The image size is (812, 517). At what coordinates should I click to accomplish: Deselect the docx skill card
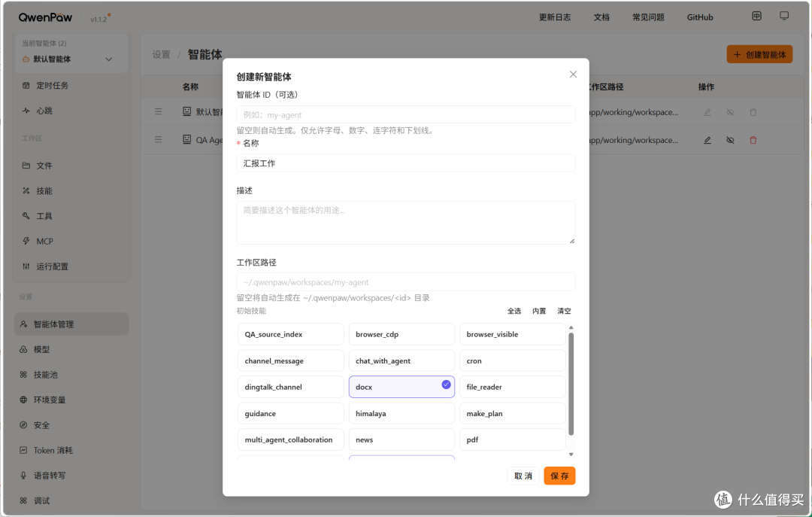point(401,387)
